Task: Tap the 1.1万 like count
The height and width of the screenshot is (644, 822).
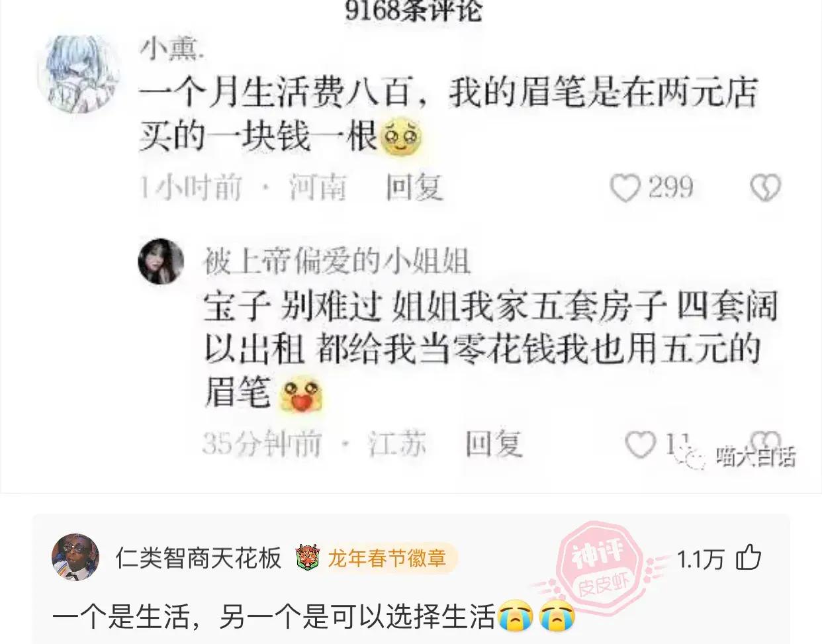Action: click(701, 559)
